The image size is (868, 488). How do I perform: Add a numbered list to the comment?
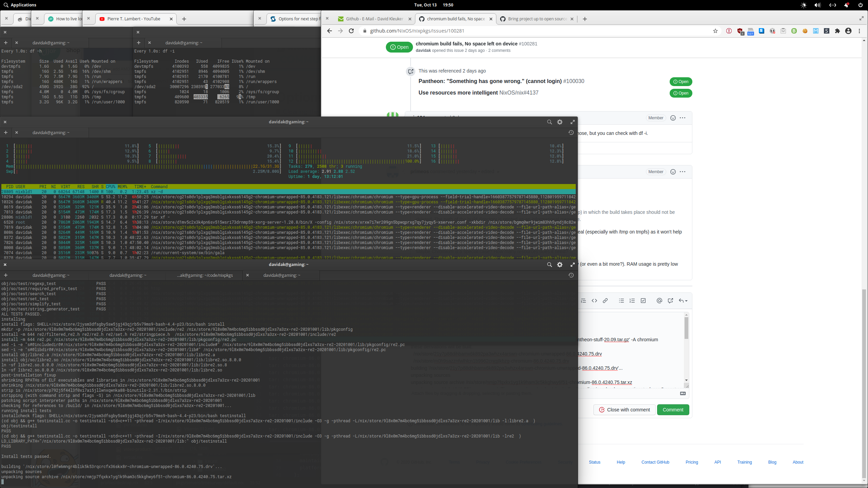(x=632, y=301)
